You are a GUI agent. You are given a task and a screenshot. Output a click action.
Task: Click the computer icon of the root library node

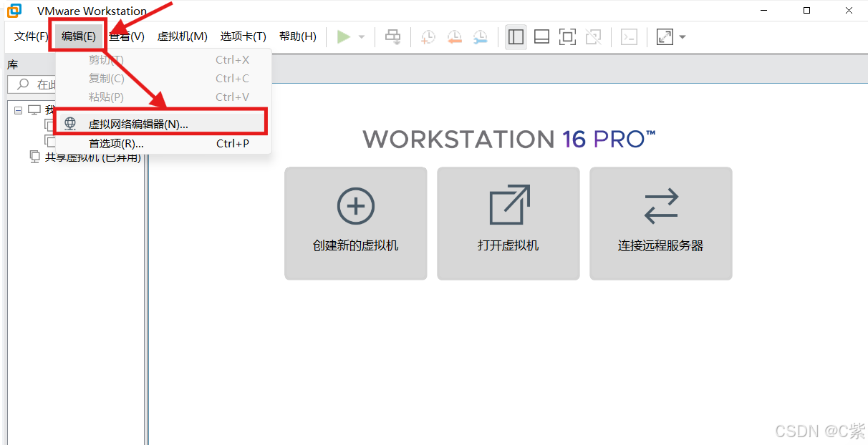click(34, 110)
